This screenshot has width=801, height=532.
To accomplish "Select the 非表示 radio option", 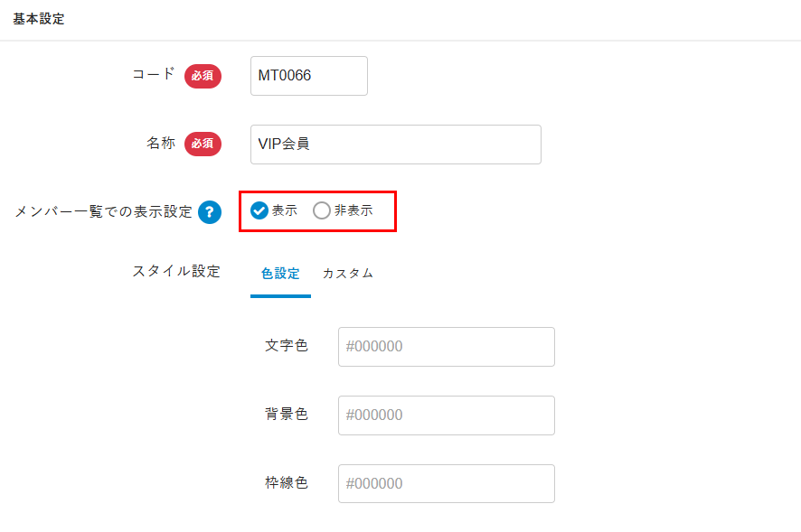I will click(322, 210).
